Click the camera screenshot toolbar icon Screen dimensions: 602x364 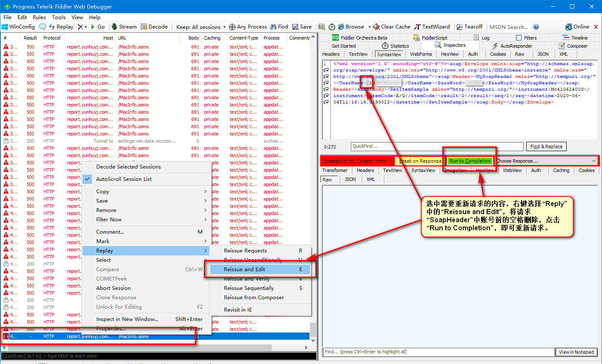point(322,27)
